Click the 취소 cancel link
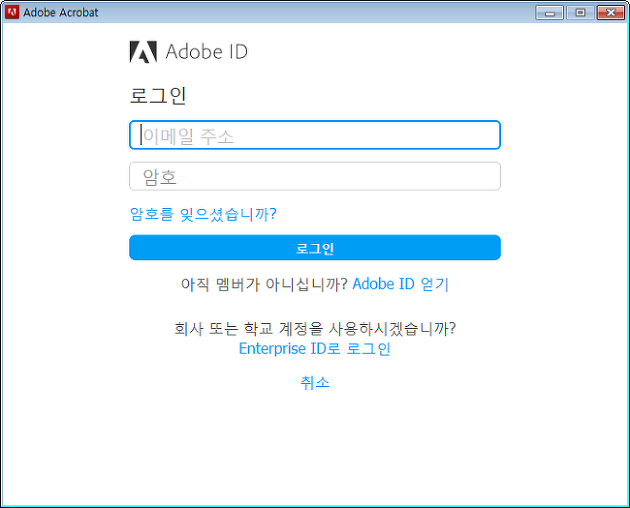This screenshot has width=630, height=508. click(x=315, y=383)
